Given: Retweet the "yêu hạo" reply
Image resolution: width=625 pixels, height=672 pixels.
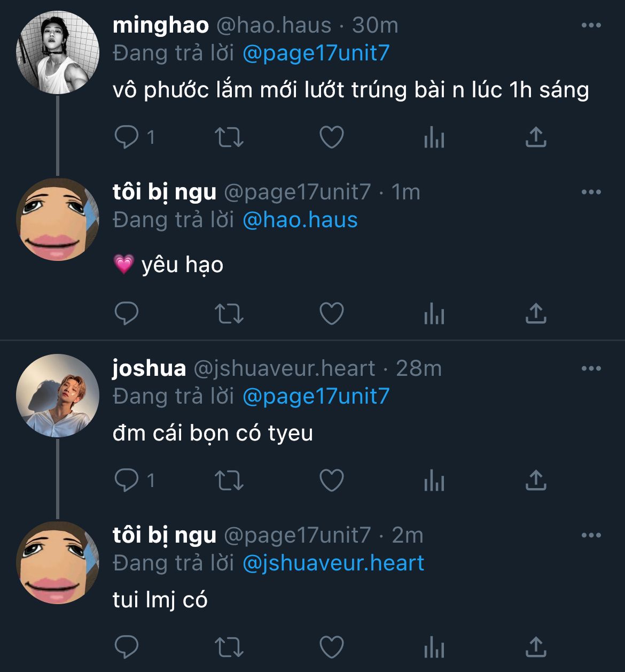Looking at the screenshot, I should (229, 313).
